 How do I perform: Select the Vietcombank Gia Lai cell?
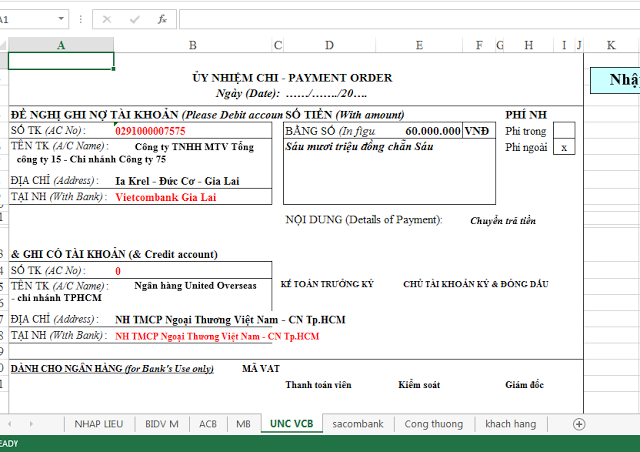click(x=164, y=197)
